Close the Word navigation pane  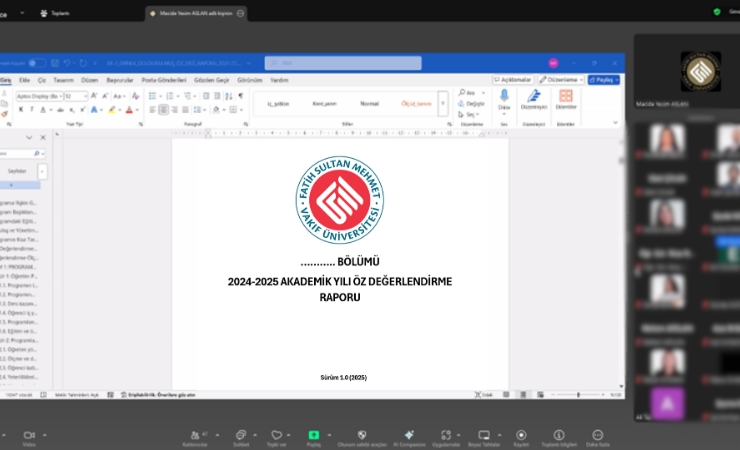43,138
